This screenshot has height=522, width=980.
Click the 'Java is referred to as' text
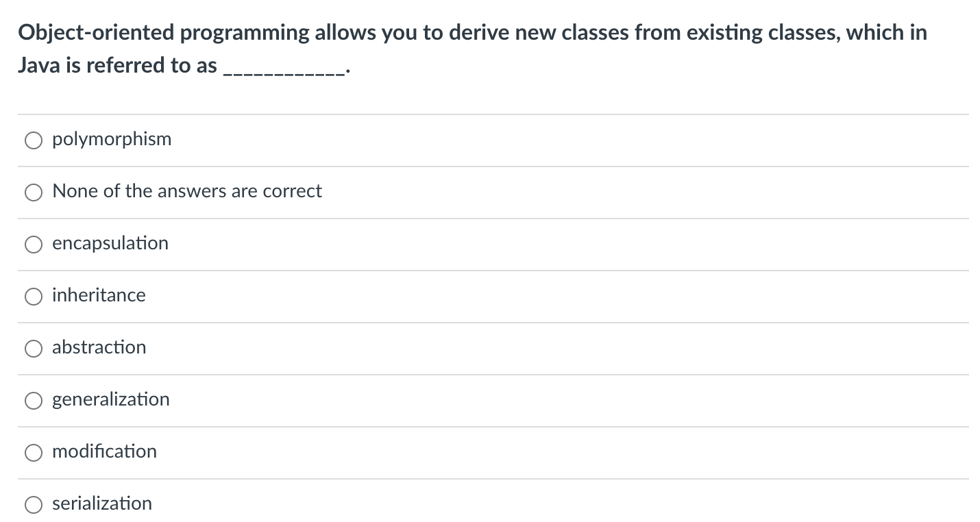pos(117,66)
